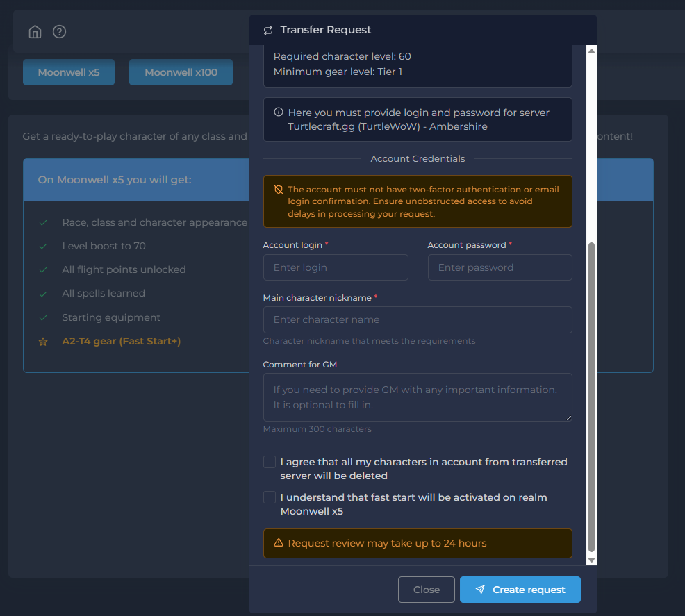
Task: Click 'Transfer Request' dialog title
Action: 325,30
